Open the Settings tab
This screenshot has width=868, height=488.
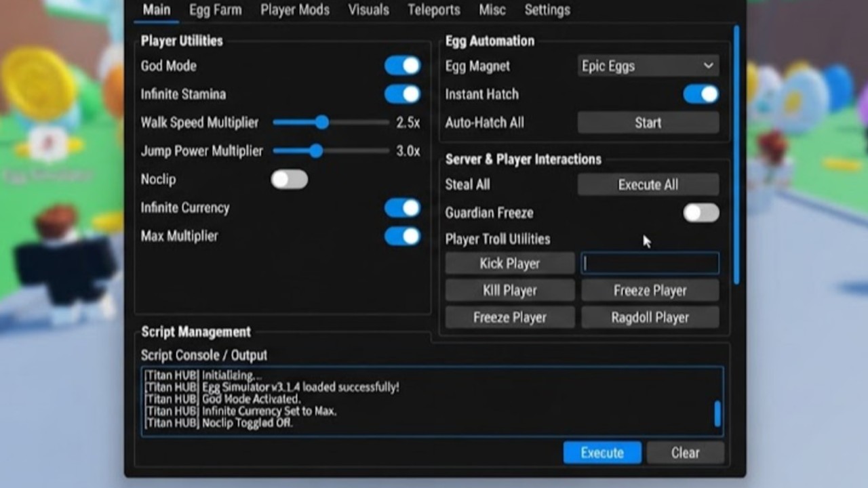point(547,10)
